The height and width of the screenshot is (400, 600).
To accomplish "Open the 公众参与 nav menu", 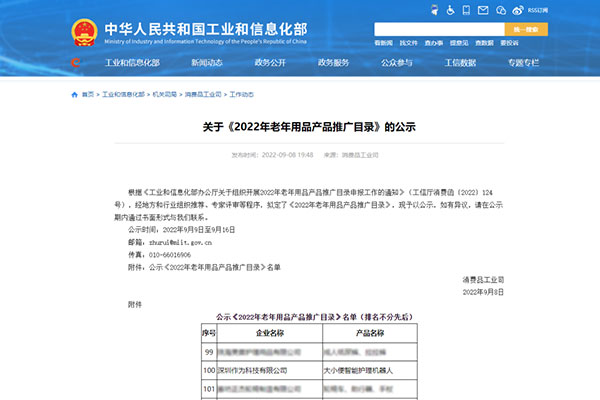I will click(x=396, y=63).
